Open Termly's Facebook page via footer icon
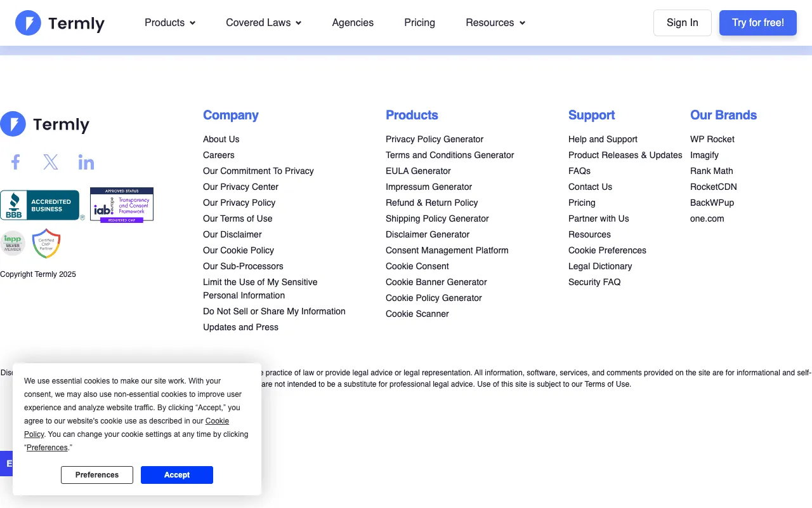 15,161
